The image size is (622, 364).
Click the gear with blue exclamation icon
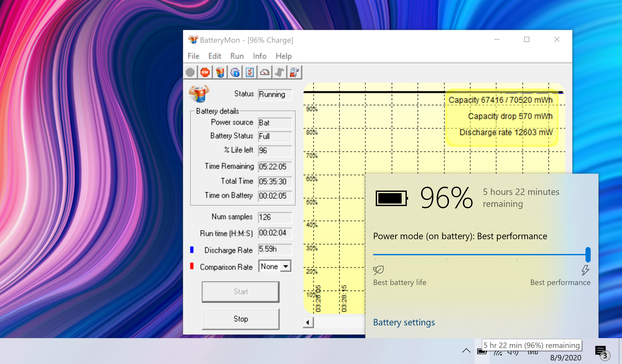[x=235, y=72]
